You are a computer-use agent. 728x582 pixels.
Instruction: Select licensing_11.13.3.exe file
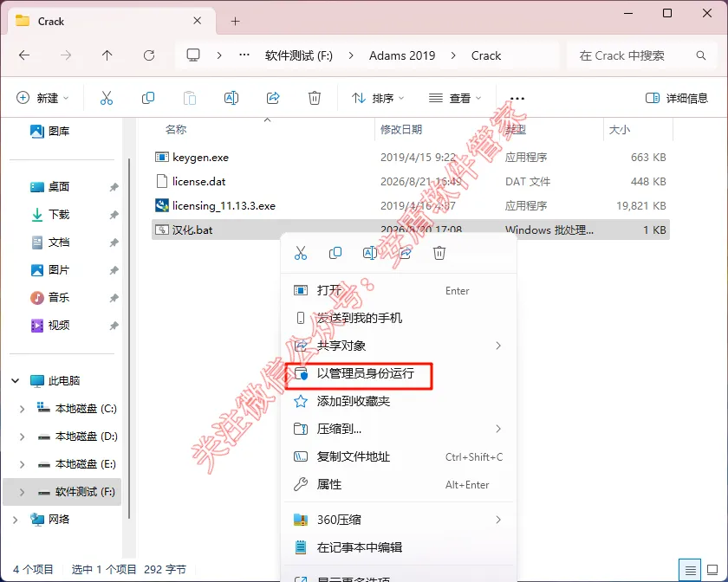coord(224,205)
